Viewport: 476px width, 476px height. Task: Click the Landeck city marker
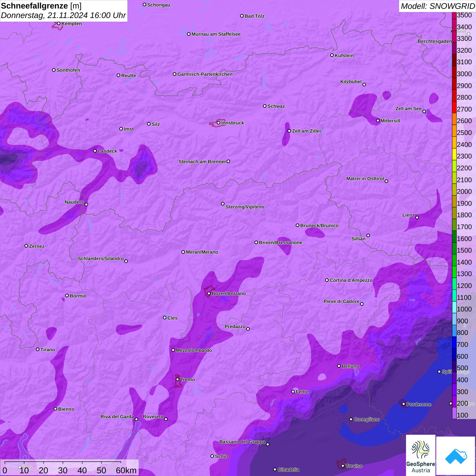95,151
